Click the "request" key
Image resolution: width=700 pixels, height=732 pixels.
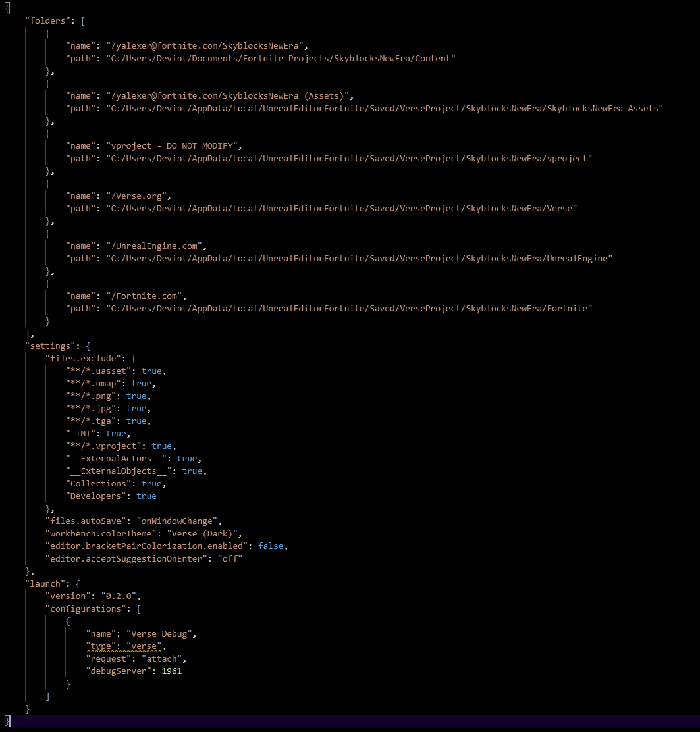[x=109, y=659]
